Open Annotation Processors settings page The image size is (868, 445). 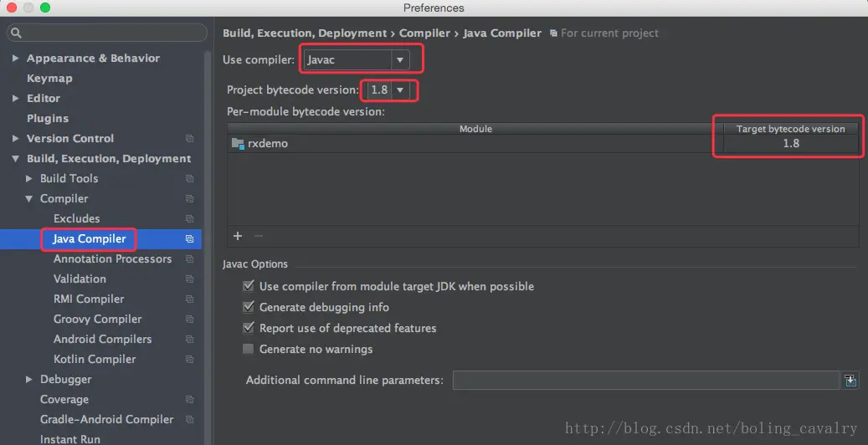112,258
